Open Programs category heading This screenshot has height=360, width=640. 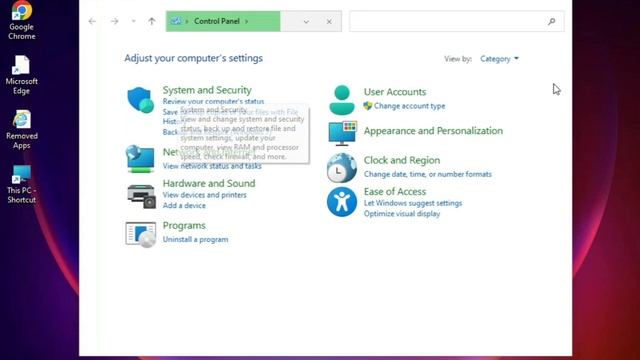184,225
